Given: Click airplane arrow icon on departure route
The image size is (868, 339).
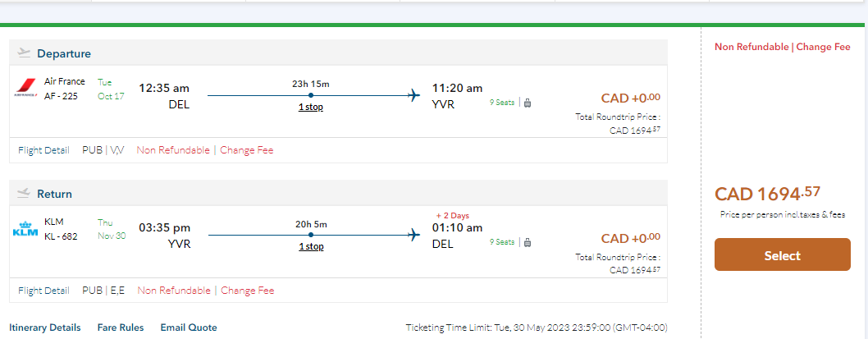Looking at the screenshot, I should point(414,96).
